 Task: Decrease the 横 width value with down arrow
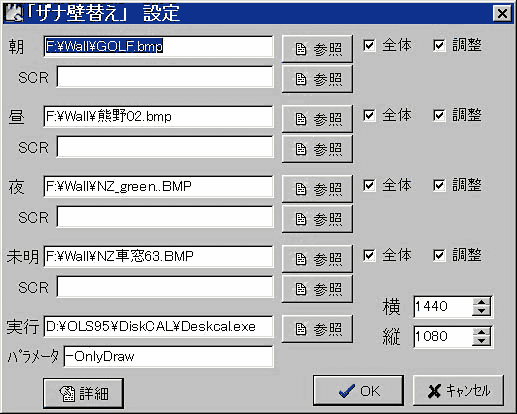click(x=481, y=310)
